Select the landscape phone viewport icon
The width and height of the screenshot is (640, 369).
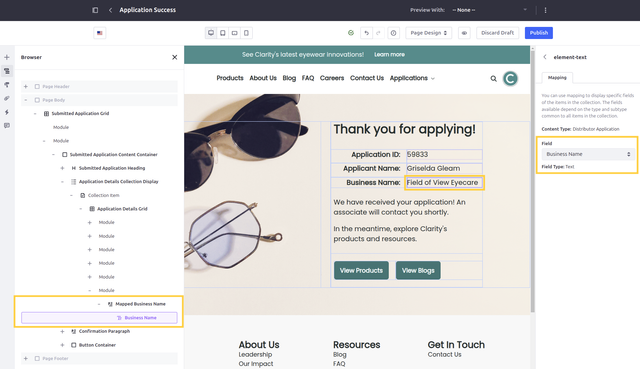[x=234, y=33]
